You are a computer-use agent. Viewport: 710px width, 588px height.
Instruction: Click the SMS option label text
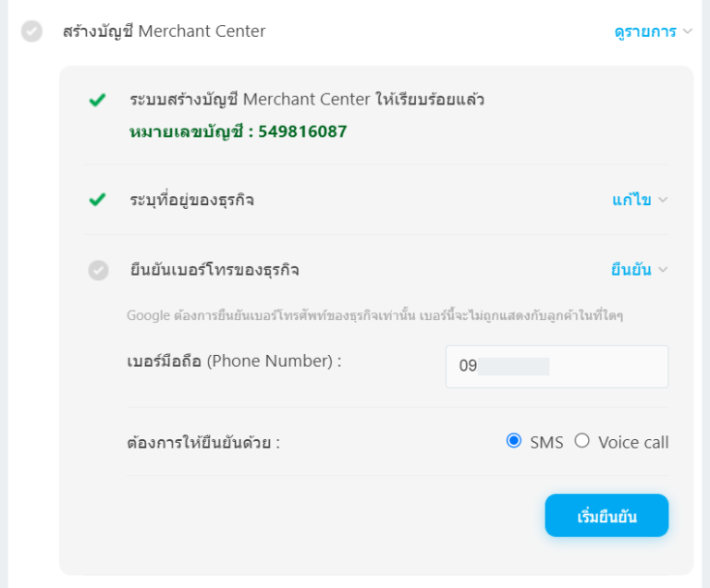click(x=546, y=442)
